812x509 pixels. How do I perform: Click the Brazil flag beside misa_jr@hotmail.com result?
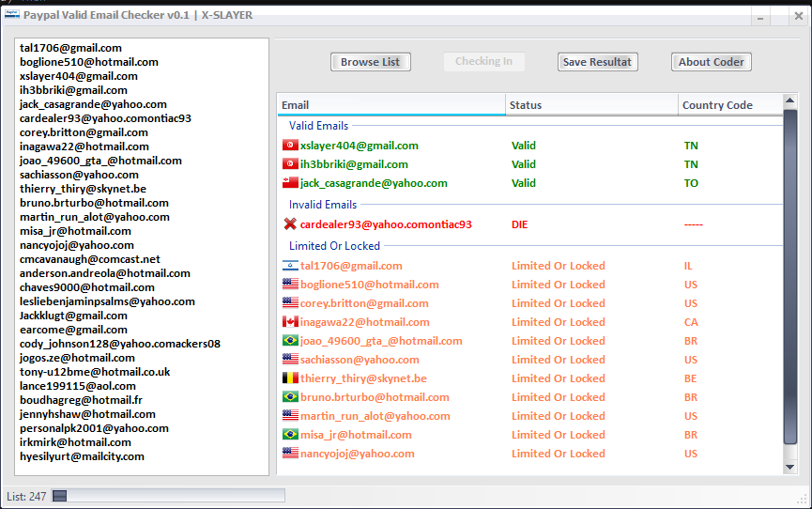[290, 435]
